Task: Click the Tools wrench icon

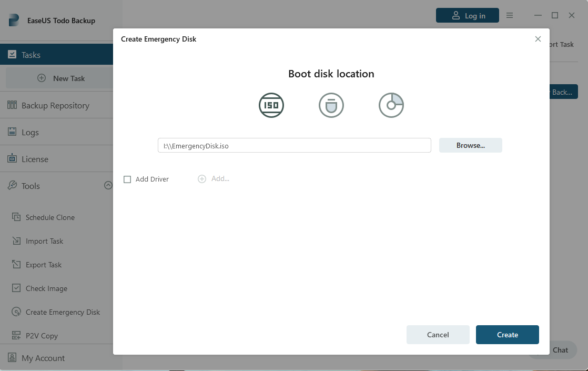Action: coord(12,185)
